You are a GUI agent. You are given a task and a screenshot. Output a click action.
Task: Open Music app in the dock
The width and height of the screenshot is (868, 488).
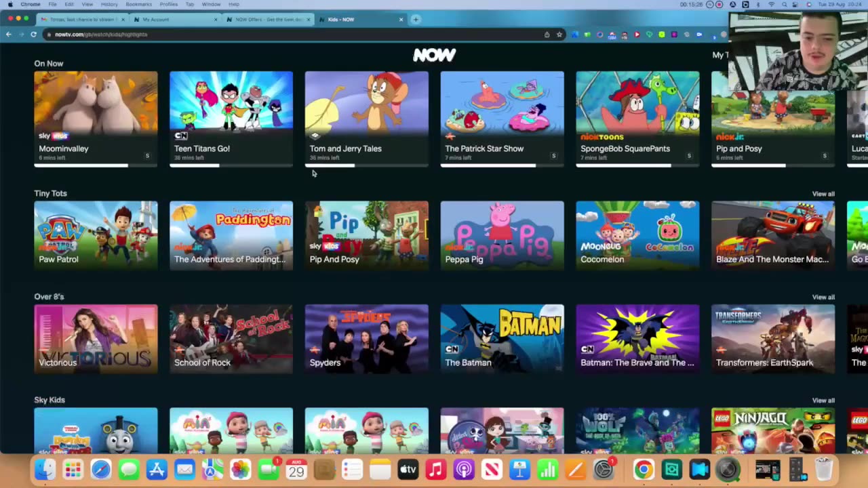pos(436,469)
